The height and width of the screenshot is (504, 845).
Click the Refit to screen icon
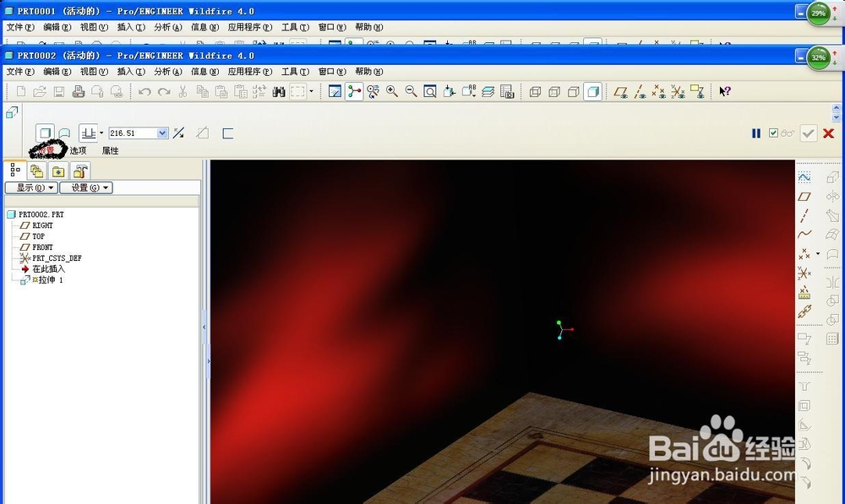point(430,91)
